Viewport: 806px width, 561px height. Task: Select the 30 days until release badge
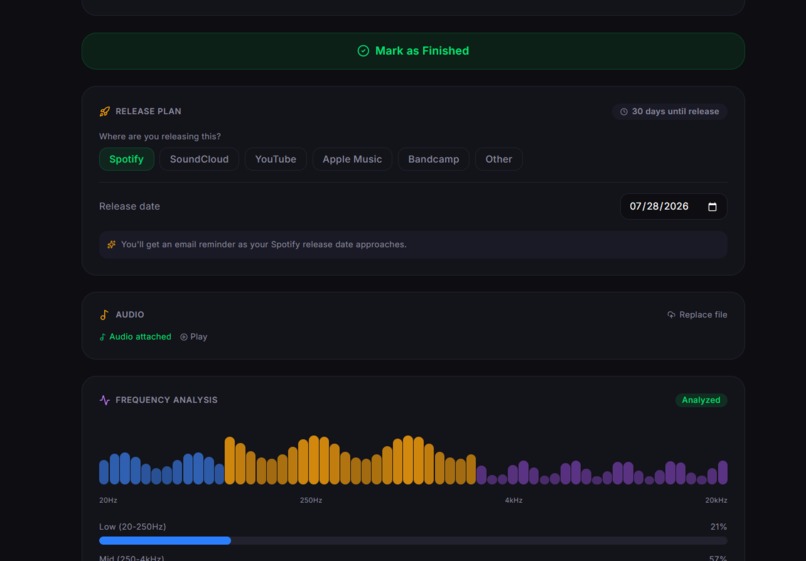pyautogui.click(x=669, y=112)
